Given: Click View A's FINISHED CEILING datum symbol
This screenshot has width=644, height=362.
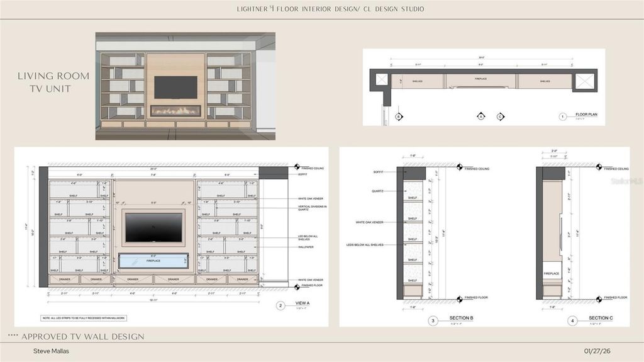Looking at the screenshot, I should pos(297,167).
